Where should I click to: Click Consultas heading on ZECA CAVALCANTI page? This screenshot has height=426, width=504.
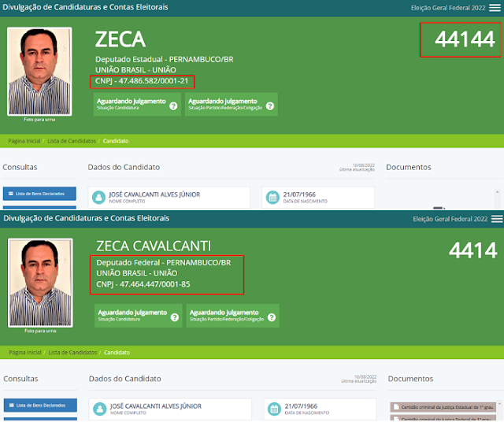pyautogui.click(x=21, y=379)
